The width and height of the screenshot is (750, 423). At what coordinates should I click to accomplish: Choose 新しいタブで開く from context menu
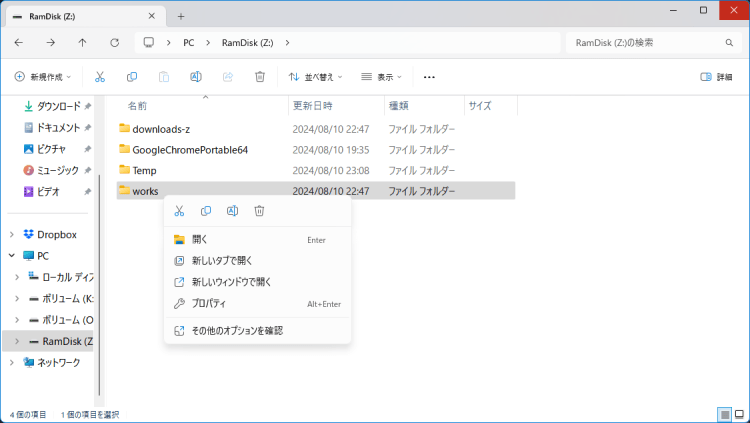tap(257, 261)
